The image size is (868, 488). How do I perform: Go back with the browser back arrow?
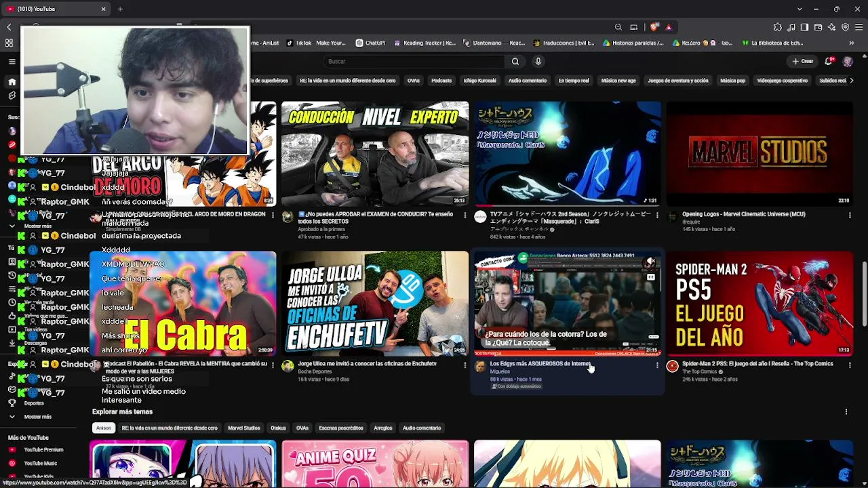click(x=9, y=27)
